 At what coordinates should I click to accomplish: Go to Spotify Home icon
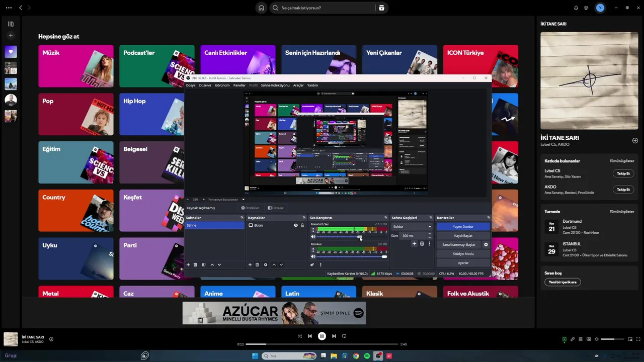[x=261, y=8]
